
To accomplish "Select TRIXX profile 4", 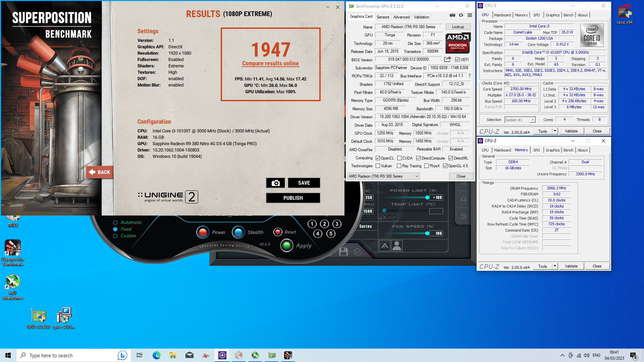I will click(x=318, y=234).
